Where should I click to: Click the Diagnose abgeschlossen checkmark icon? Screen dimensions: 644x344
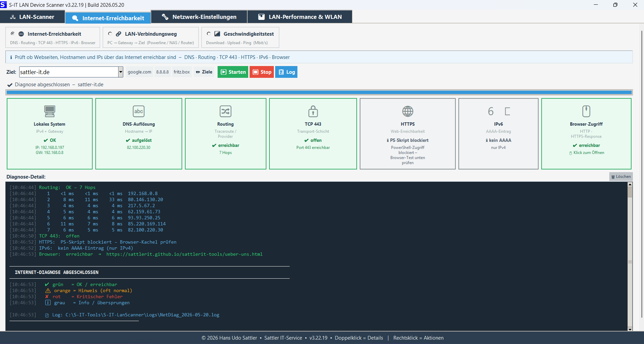pyautogui.click(x=10, y=85)
